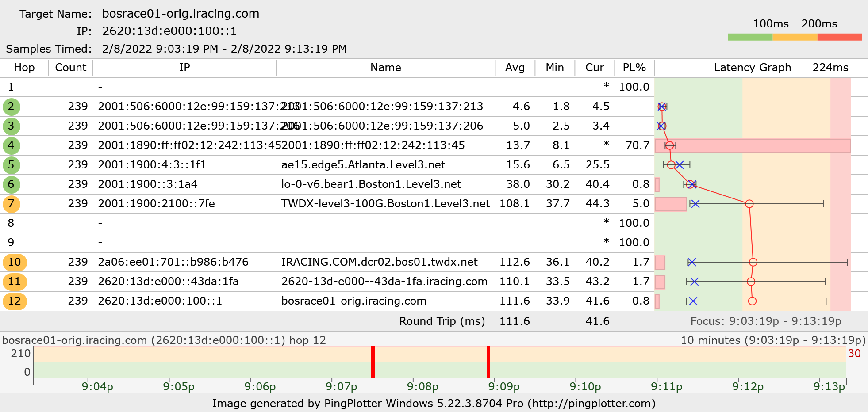Screen dimensions: 868x412
Task: Sort by the Avg column header
Action: (515, 68)
